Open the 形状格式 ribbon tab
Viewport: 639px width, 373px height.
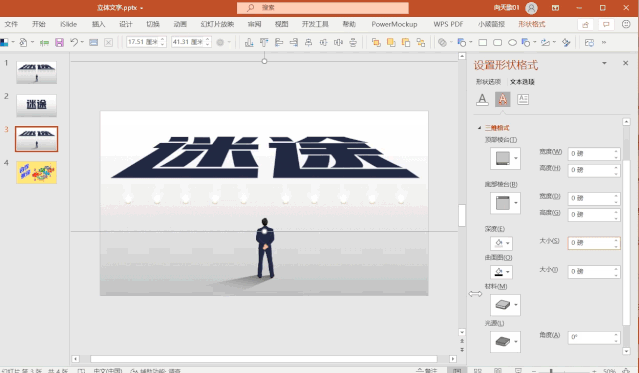532,24
